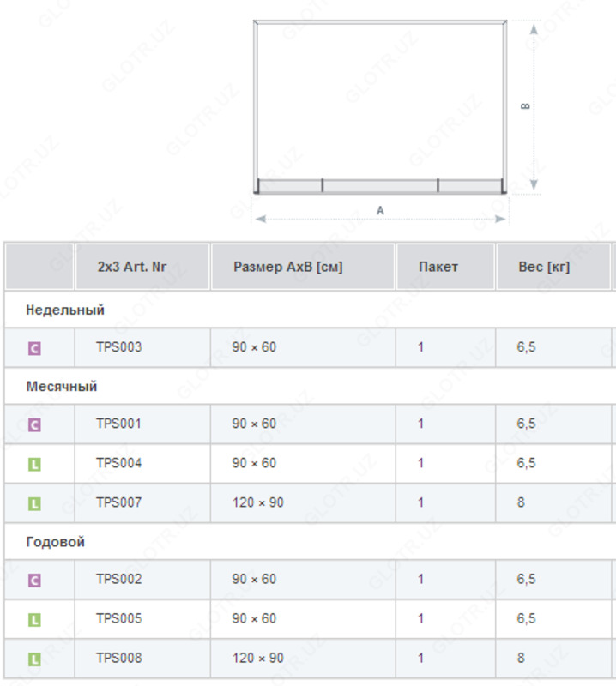Image resolution: width=616 pixels, height=686 pixels.
Task: Click the green L icon beside TPS004
Action: coord(34,465)
